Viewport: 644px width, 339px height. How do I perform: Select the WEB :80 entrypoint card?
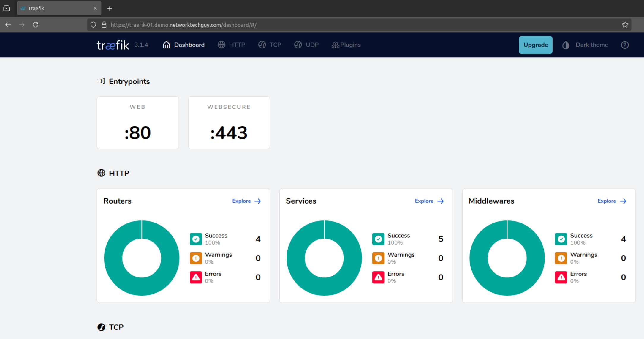point(138,123)
